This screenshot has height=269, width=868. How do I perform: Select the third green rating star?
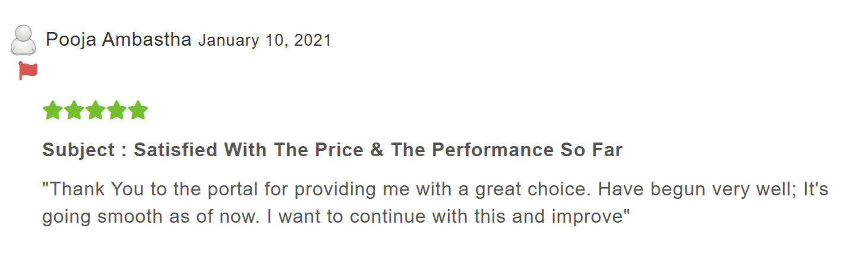pyautogui.click(x=96, y=110)
